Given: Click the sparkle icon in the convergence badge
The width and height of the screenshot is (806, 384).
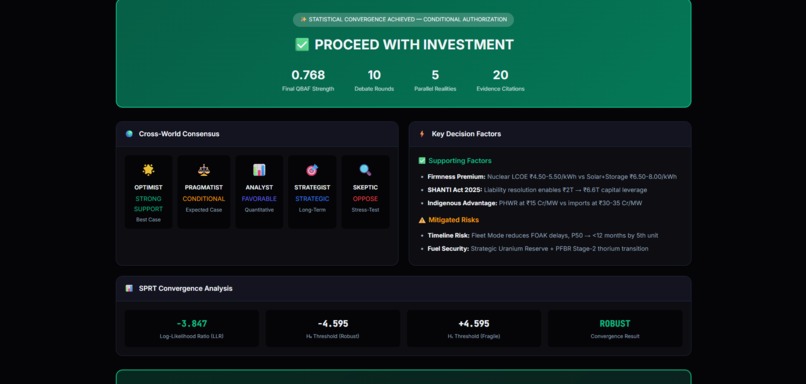Looking at the screenshot, I should pyautogui.click(x=303, y=20).
